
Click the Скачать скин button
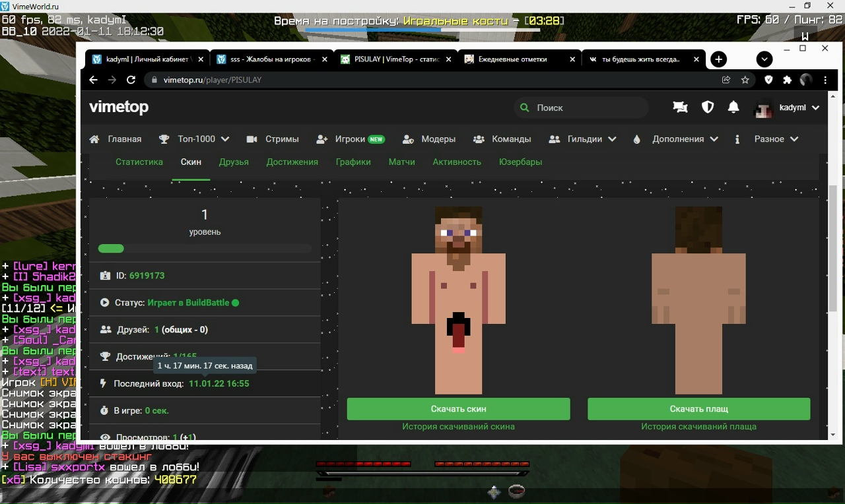point(458,409)
